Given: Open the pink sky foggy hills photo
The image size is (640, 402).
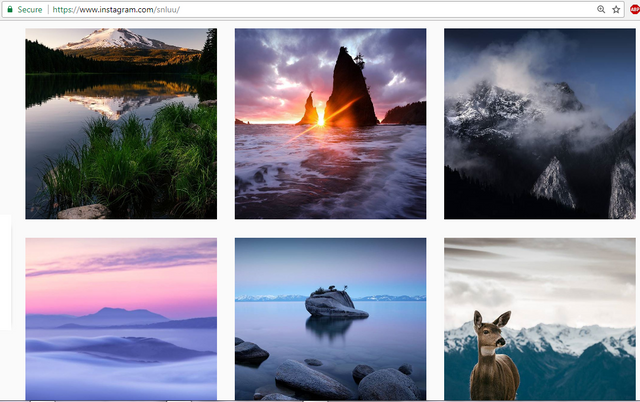Looking at the screenshot, I should point(121,319).
